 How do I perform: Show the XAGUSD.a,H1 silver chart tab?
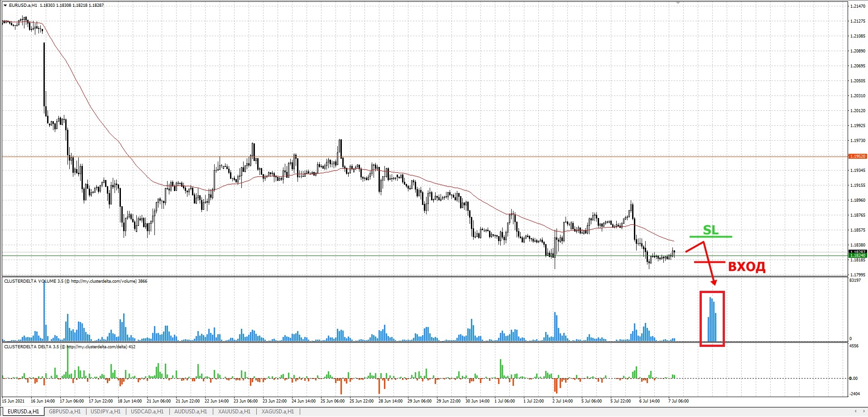pos(278,412)
